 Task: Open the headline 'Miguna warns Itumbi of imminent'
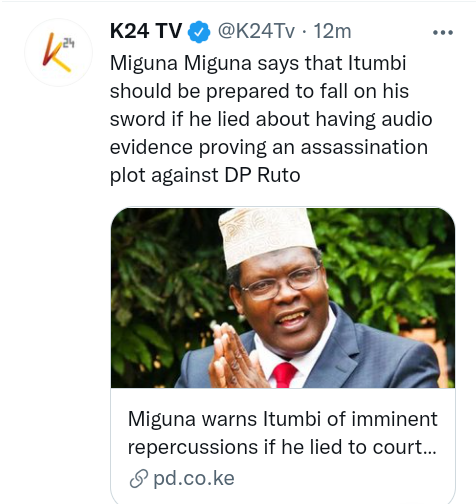pos(282,419)
